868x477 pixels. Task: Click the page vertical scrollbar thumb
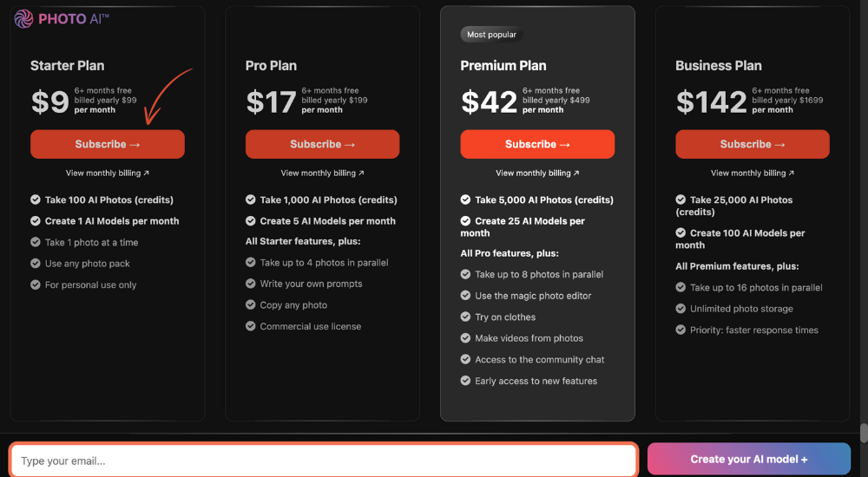pyautogui.click(x=864, y=433)
